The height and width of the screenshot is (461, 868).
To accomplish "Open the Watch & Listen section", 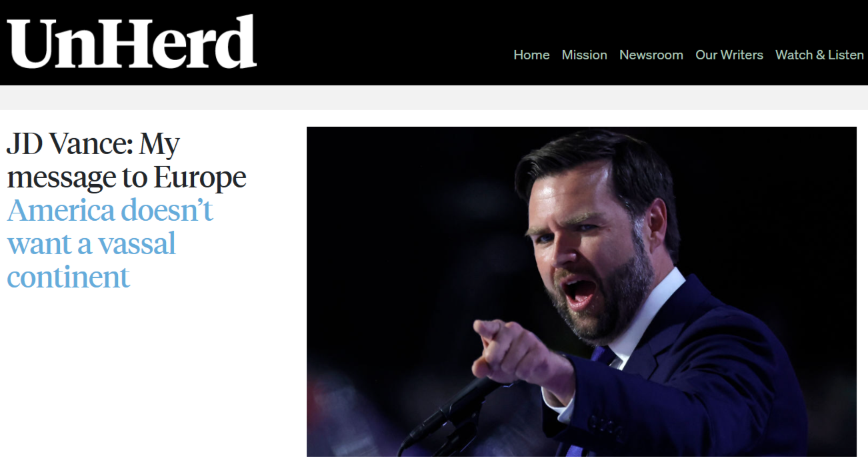I will (819, 55).
